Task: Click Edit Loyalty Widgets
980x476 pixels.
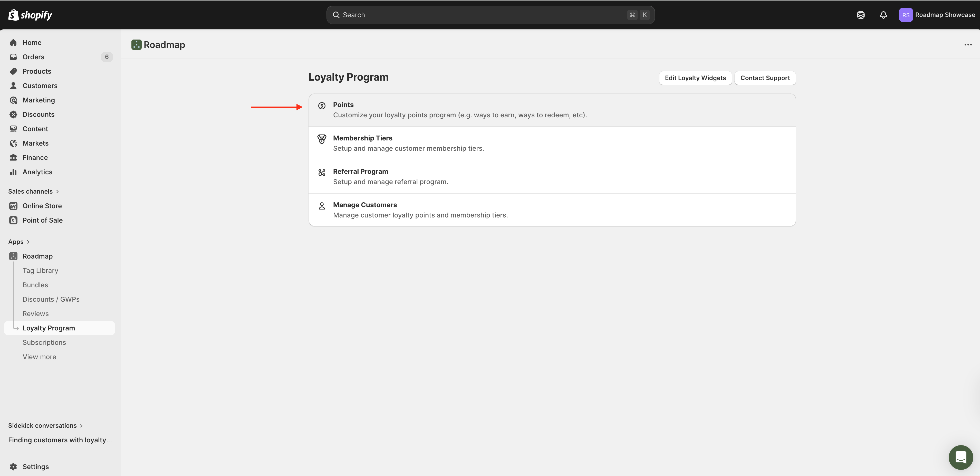Action: coord(695,78)
